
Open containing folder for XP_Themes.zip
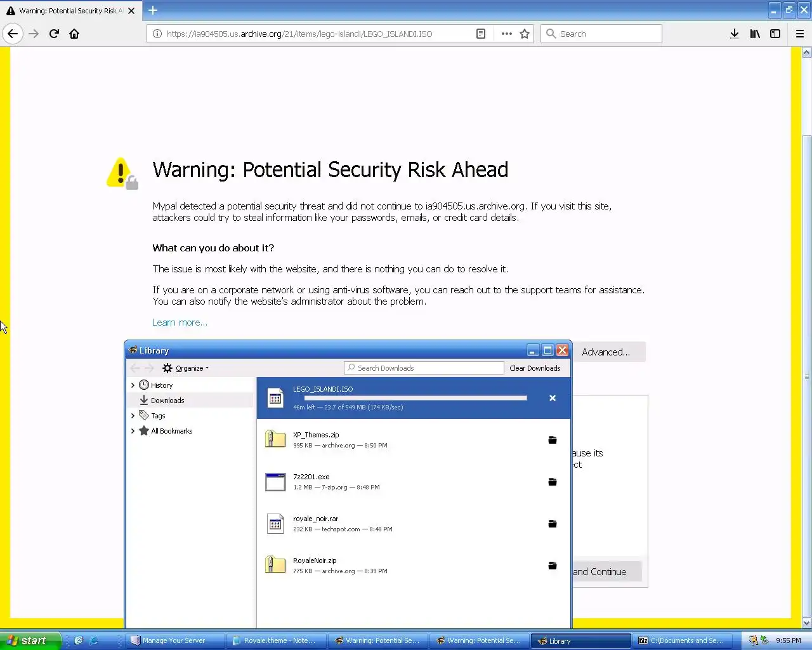553,440
